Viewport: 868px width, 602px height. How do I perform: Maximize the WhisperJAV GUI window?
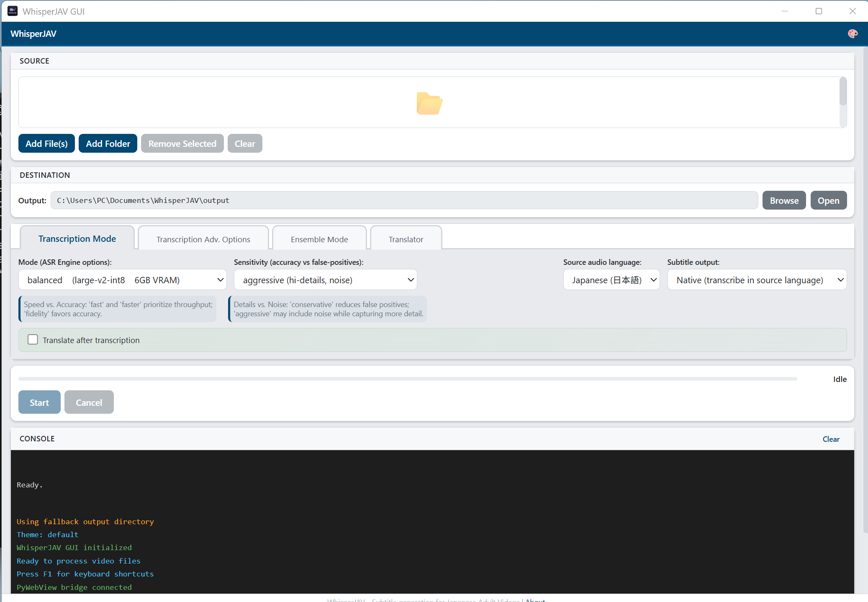(x=819, y=11)
